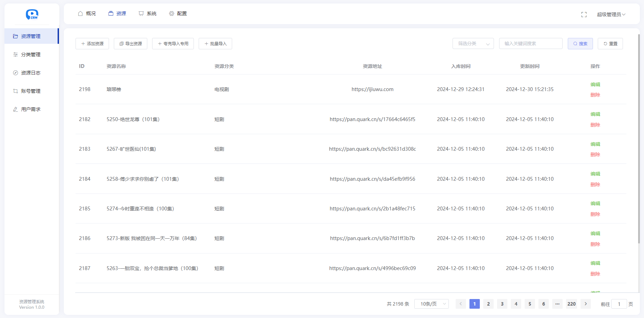Open the 10条/页 page size selector
The height and width of the screenshot is (318, 644).
pos(431,304)
